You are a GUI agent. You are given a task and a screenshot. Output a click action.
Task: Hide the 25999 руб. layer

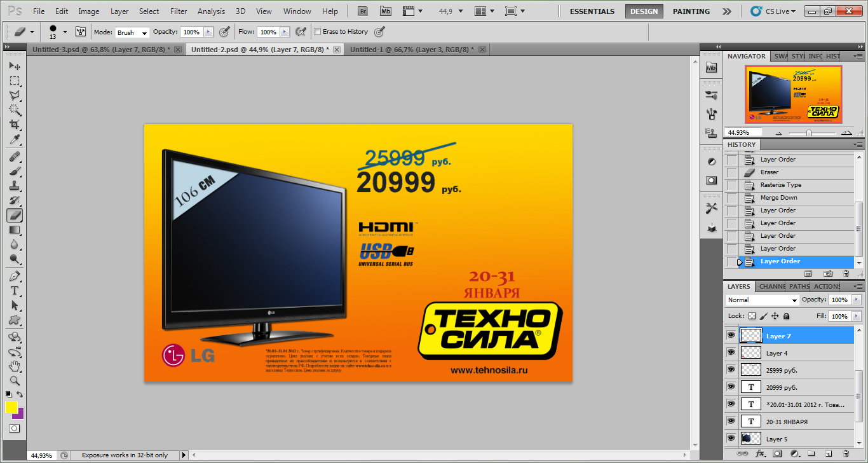pos(731,370)
